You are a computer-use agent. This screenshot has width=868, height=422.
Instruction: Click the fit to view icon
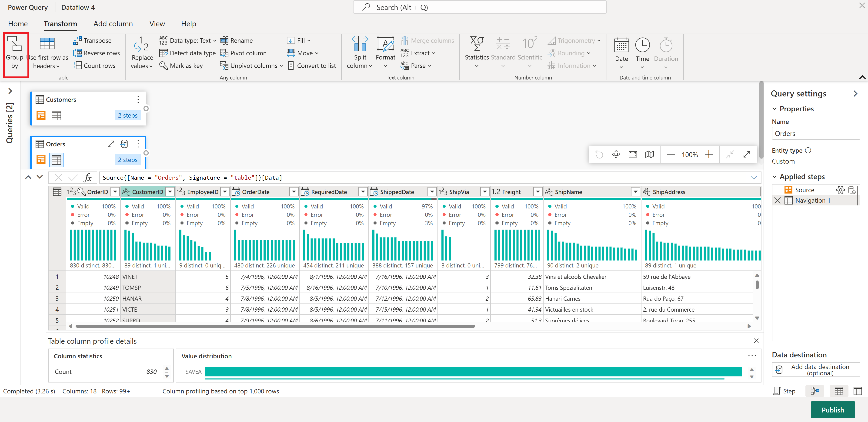click(x=632, y=155)
